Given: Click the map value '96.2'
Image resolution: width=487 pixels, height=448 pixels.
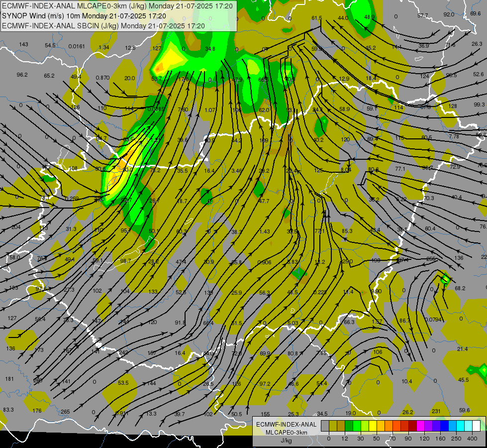Looking at the screenshot, I should coord(22,75).
